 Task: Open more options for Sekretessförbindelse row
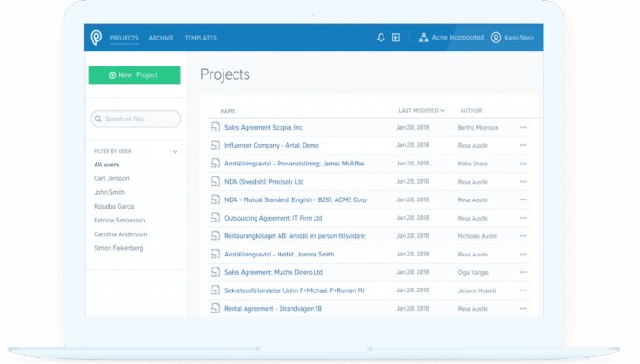[x=523, y=290]
